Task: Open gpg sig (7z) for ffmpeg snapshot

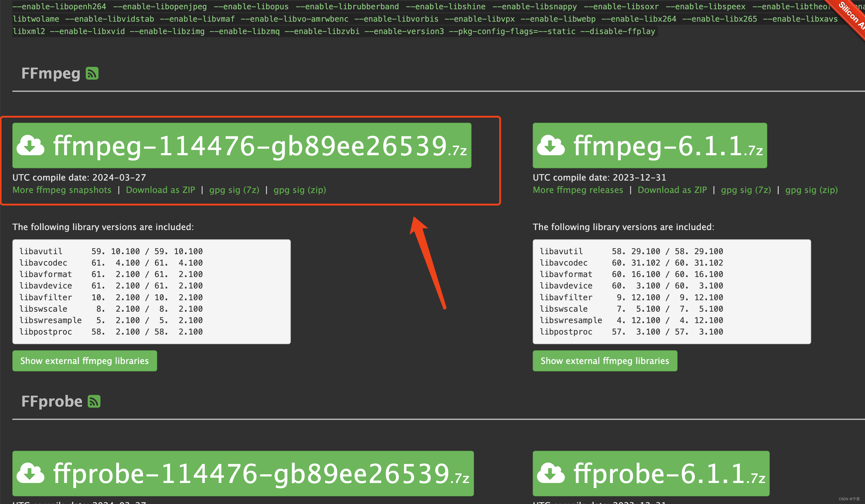Action: pyautogui.click(x=234, y=190)
